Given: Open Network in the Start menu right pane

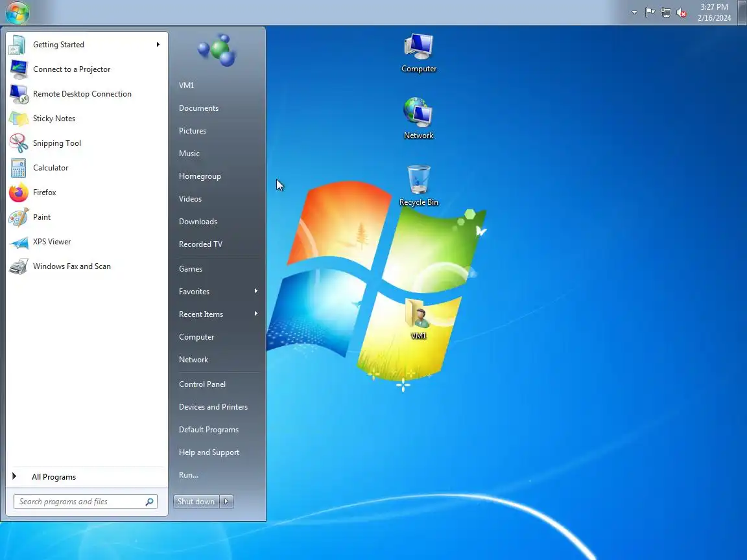Looking at the screenshot, I should click(x=193, y=360).
